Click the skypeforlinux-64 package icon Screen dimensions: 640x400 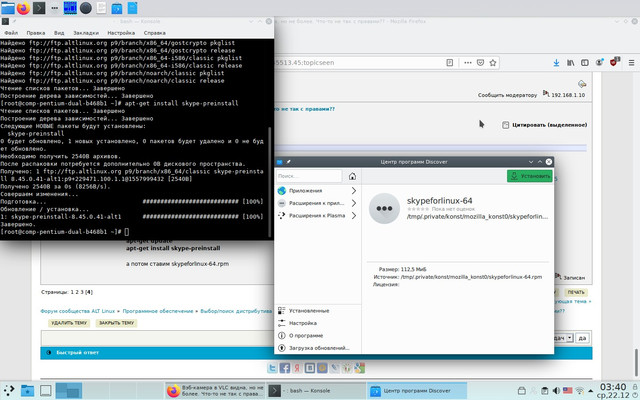click(x=384, y=208)
